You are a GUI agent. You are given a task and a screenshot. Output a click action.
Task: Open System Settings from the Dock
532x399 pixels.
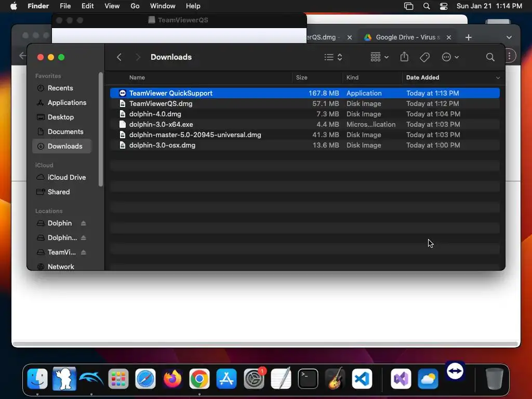click(x=254, y=378)
